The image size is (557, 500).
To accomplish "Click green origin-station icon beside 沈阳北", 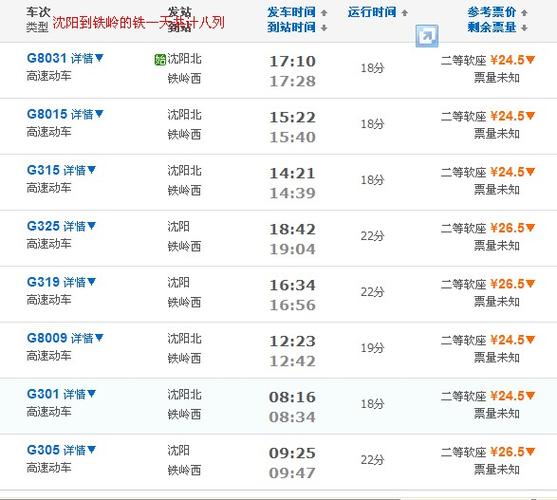I will (160, 59).
